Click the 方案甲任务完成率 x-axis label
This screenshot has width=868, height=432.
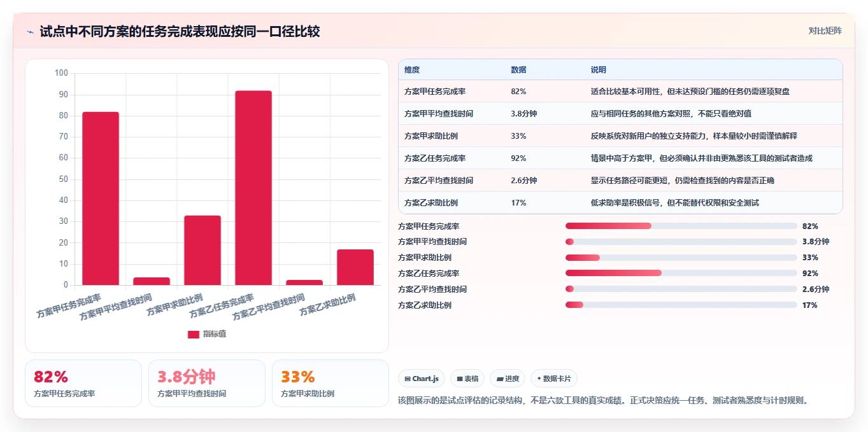tap(69, 306)
